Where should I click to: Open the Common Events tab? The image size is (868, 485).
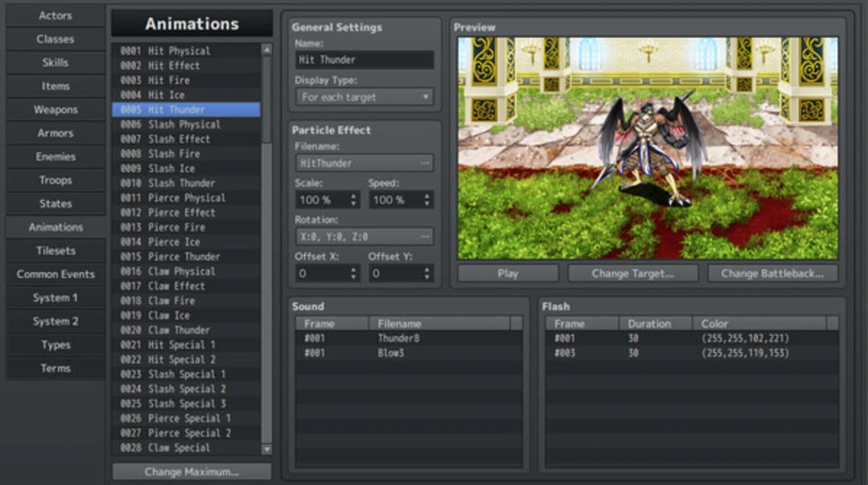(55, 274)
